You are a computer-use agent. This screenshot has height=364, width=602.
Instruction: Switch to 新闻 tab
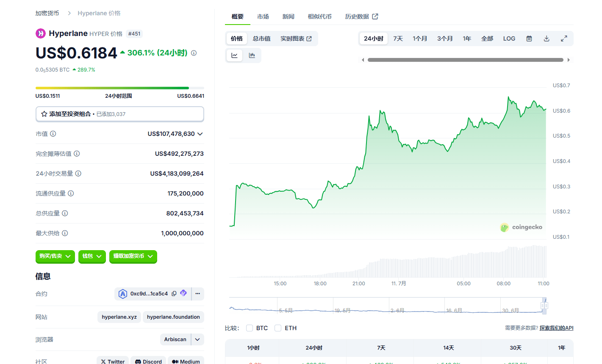[x=289, y=17]
